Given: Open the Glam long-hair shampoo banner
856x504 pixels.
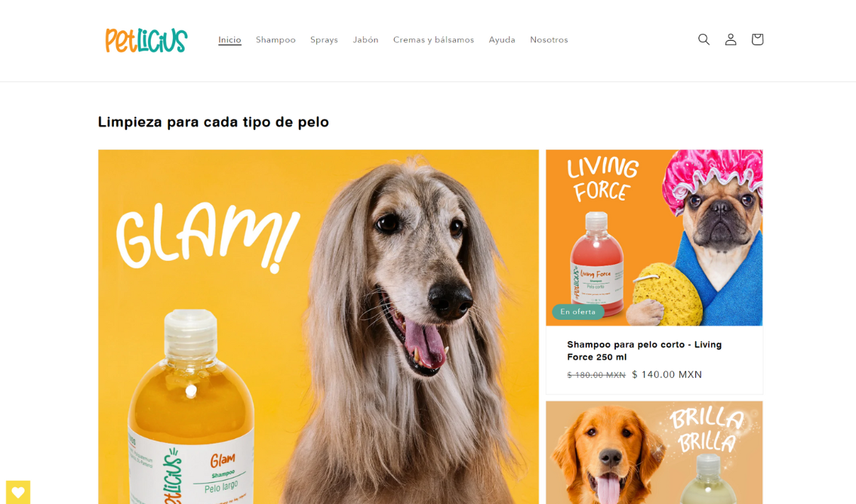Looking at the screenshot, I should [319, 327].
